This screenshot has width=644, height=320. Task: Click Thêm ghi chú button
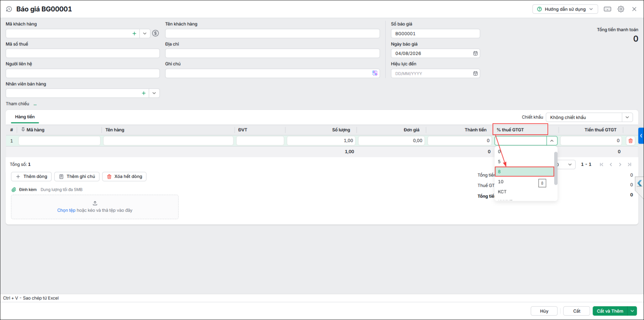(77, 176)
